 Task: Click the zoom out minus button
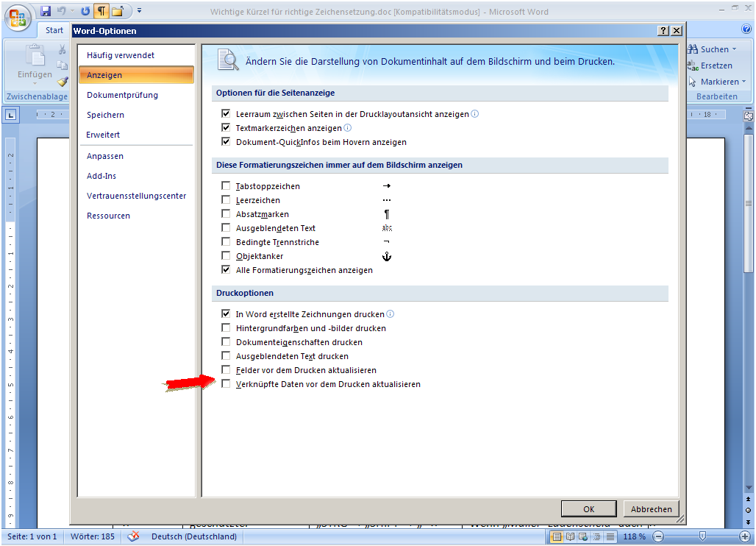tap(659, 536)
